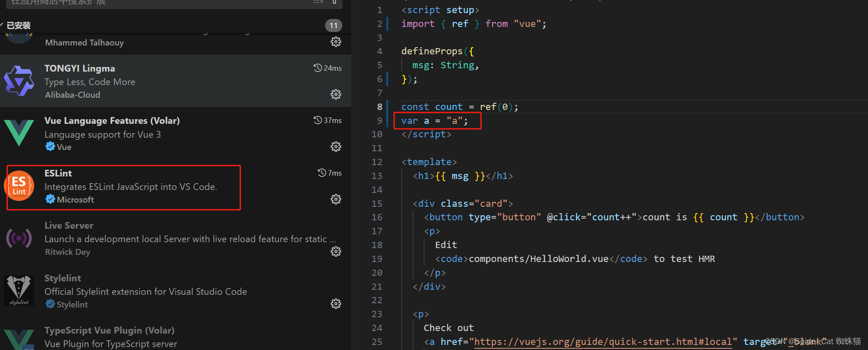868x350 pixels.
Task: Click the TONGYI Lingma extension logo
Action: tap(19, 80)
